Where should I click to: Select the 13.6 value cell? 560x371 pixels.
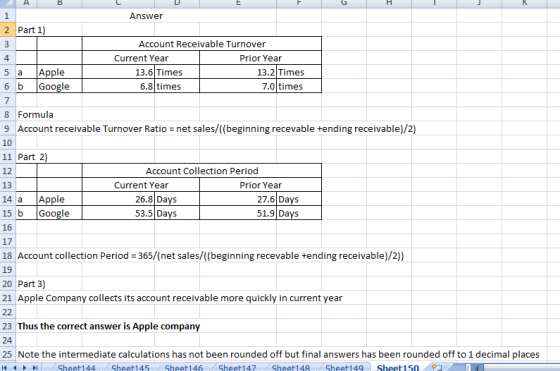(x=118, y=72)
